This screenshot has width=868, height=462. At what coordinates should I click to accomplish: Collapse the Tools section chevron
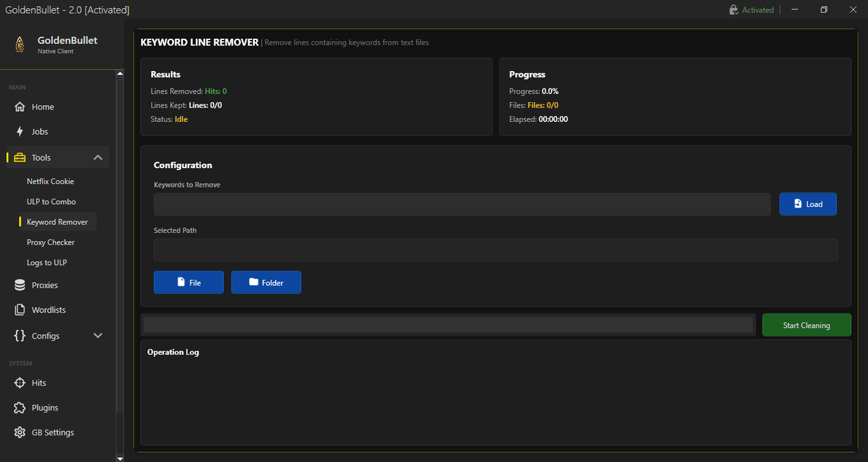tap(98, 157)
